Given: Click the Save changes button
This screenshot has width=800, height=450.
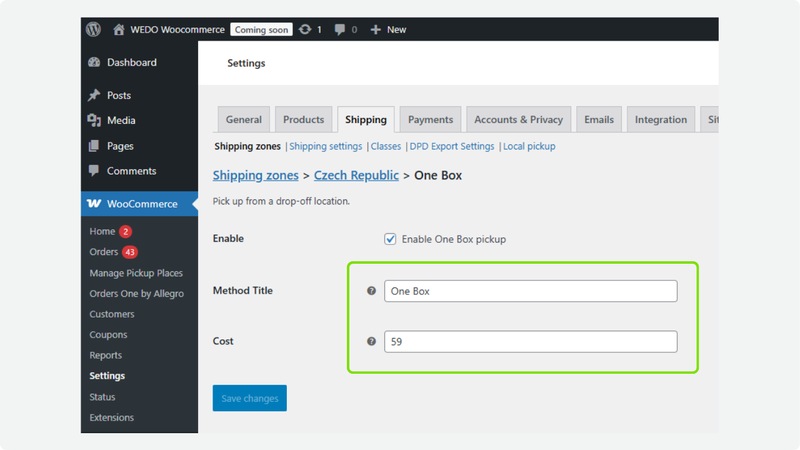Looking at the screenshot, I should click(x=249, y=398).
